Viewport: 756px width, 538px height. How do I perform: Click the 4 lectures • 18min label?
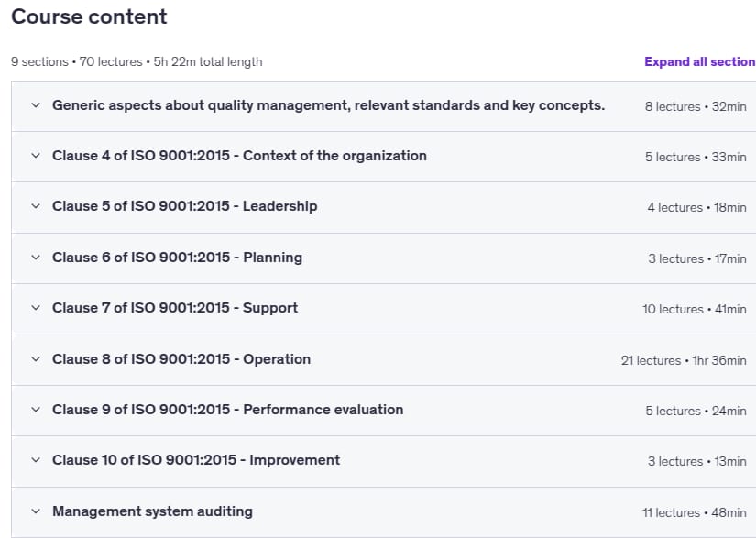(x=696, y=208)
